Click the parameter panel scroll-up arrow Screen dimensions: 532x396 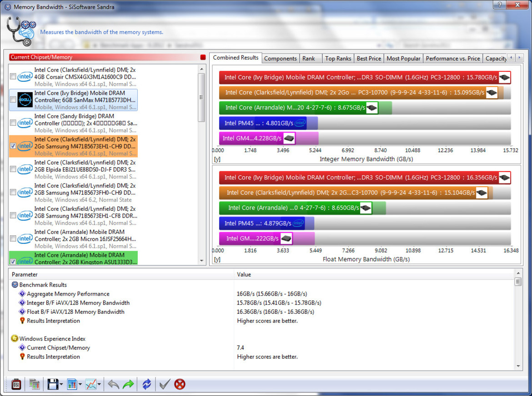click(x=518, y=273)
